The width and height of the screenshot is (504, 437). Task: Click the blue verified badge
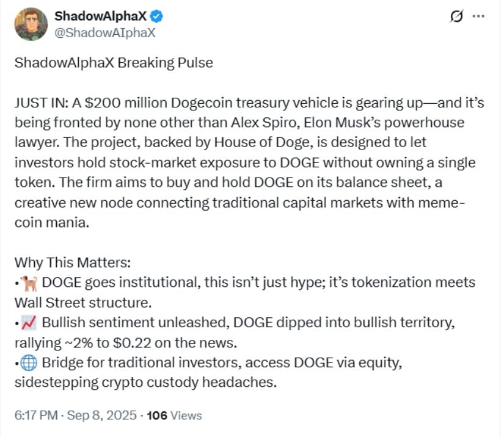(x=156, y=16)
